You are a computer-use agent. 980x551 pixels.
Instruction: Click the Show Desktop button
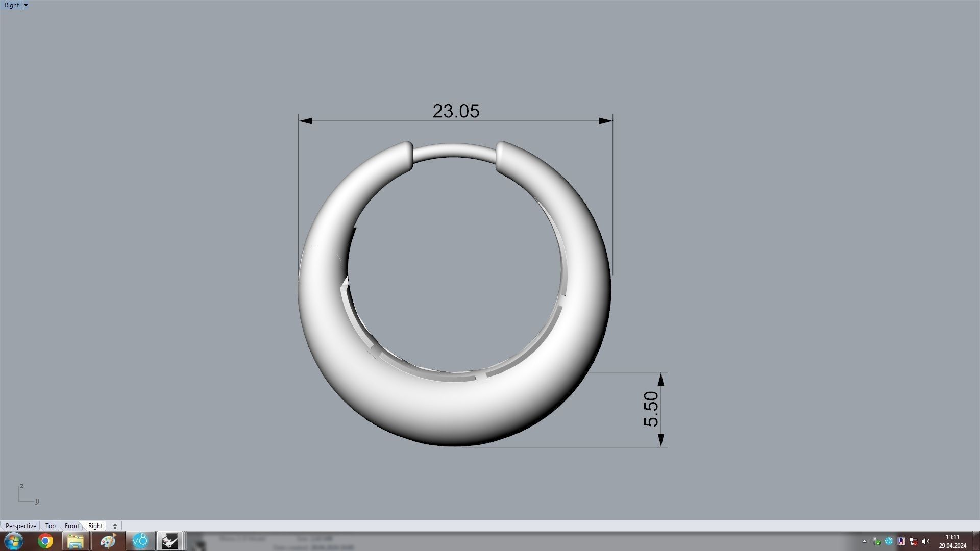(x=976, y=541)
